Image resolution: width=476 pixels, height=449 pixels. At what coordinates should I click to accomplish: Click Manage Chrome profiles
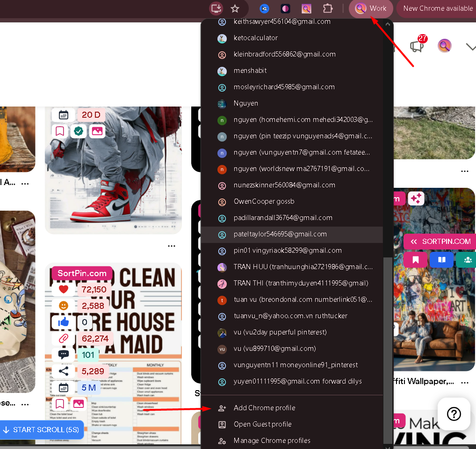coord(292,441)
